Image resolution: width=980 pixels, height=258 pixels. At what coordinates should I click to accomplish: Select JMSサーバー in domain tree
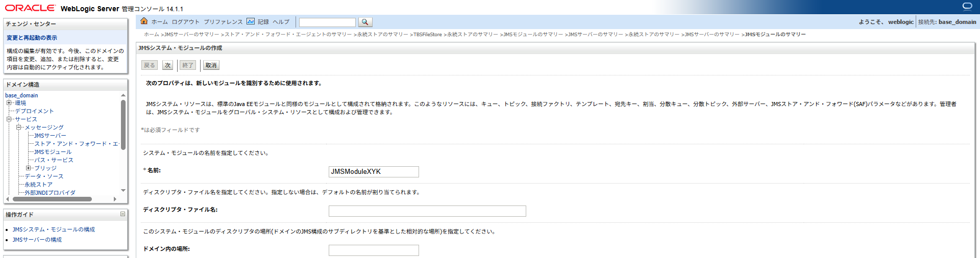[x=50, y=136]
